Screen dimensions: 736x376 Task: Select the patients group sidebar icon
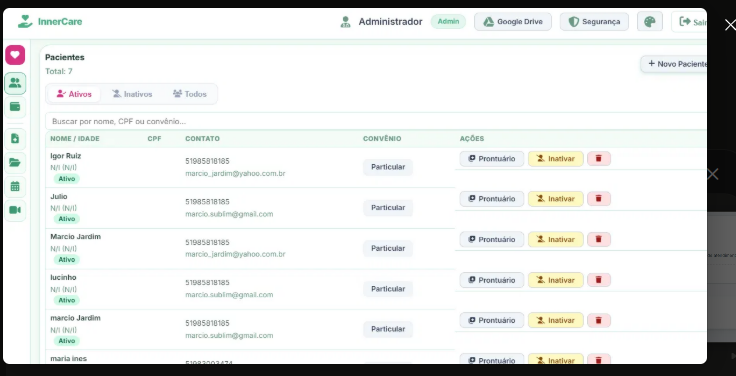point(15,83)
